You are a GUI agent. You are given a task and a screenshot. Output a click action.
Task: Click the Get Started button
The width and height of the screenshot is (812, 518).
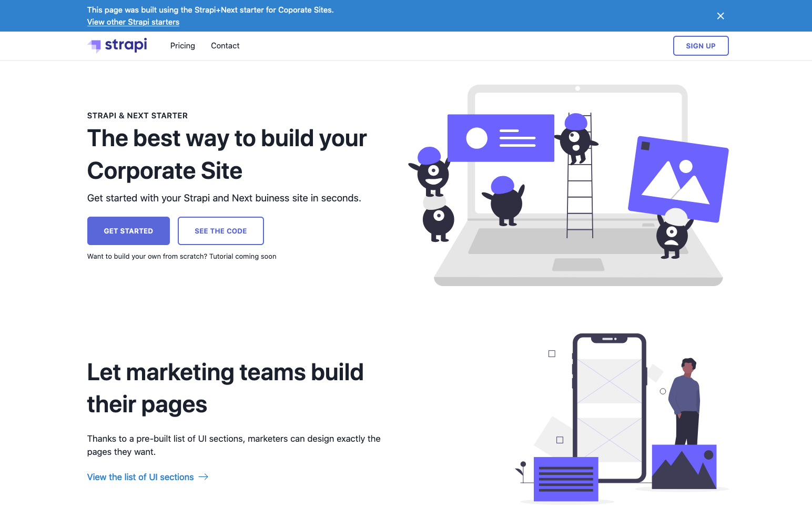(x=128, y=231)
